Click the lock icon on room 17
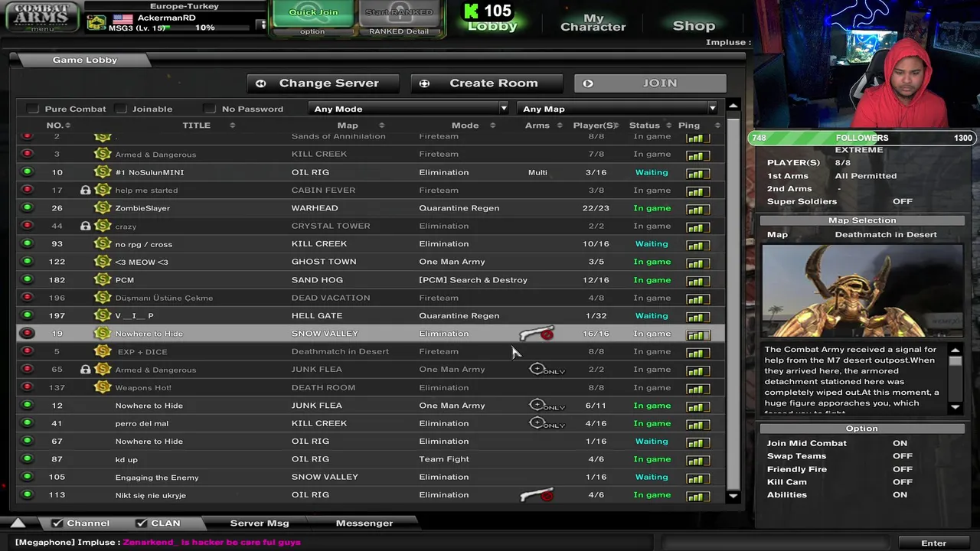 click(86, 190)
